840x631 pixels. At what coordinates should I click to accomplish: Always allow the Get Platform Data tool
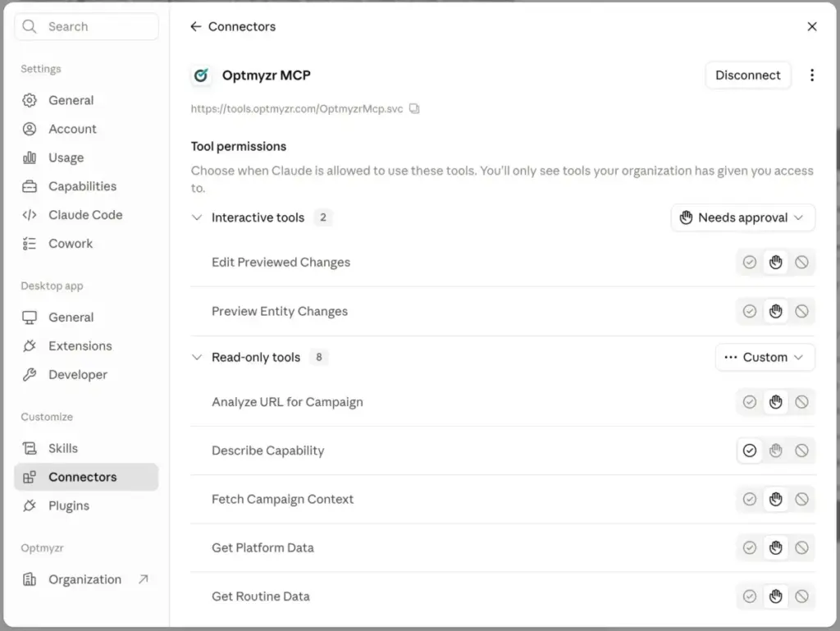point(750,547)
